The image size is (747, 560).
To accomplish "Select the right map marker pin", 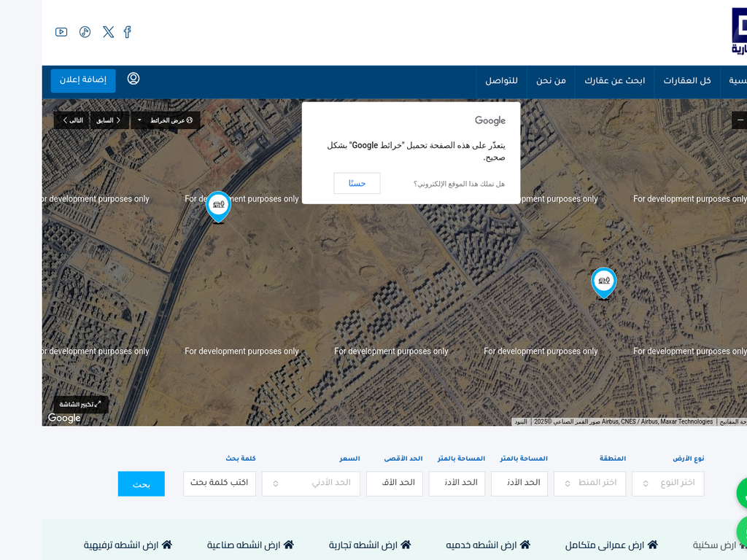I will pyautogui.click(x=603, y=281).
